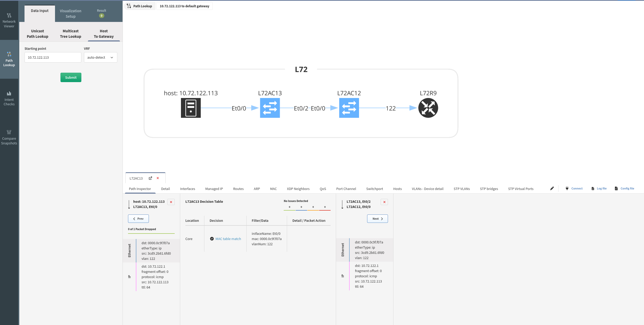Screen dimensions: 644x325
Task: Select Multicast Tree Lookup tab
Action: 71,34
